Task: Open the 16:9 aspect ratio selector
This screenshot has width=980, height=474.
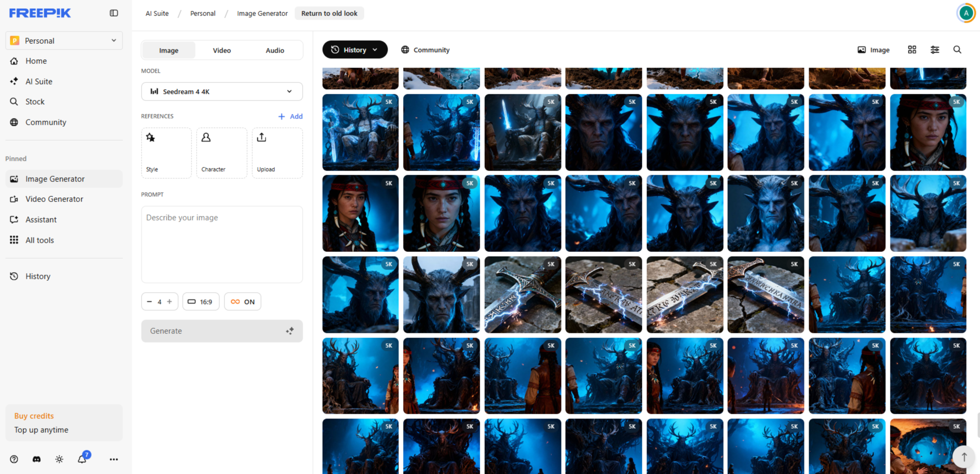Action: click(x=201, y=301)
